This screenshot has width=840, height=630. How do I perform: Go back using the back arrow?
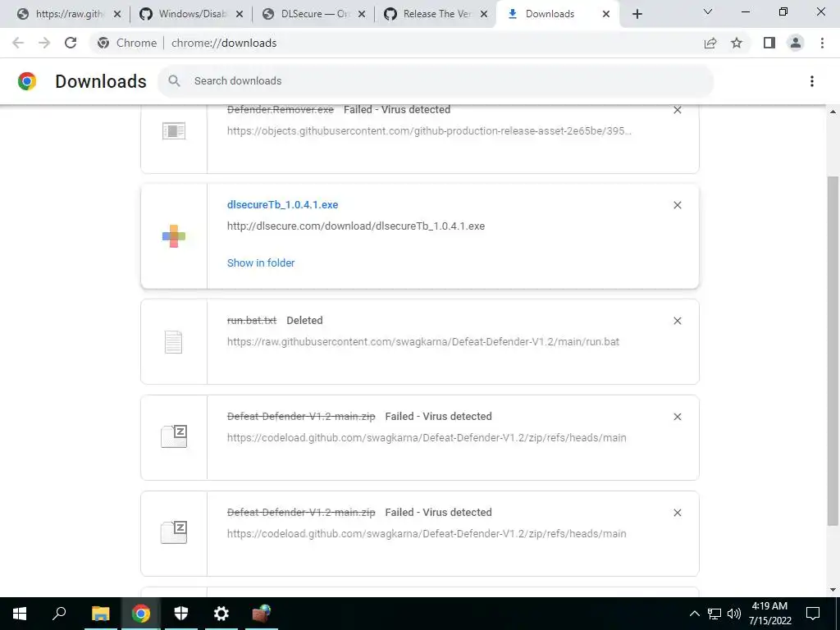click(18, 43)
